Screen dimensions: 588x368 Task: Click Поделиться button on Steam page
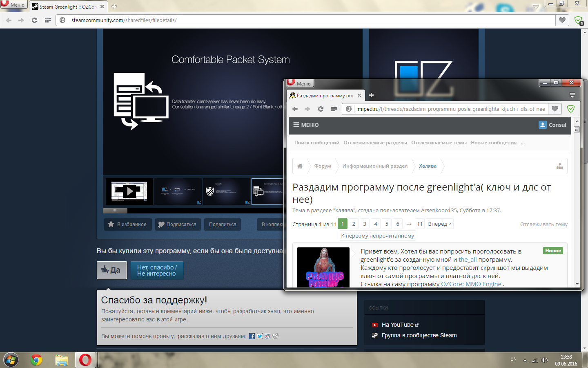tap(223, 224)
